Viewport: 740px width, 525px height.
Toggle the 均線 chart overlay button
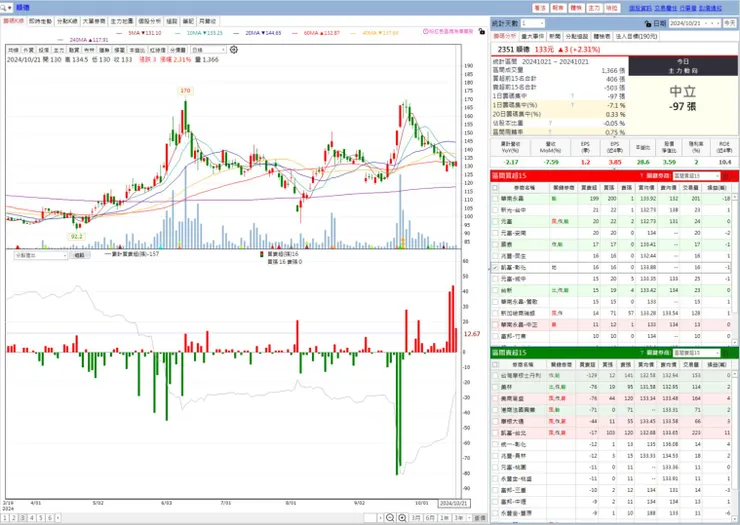(x=13, y=50)
